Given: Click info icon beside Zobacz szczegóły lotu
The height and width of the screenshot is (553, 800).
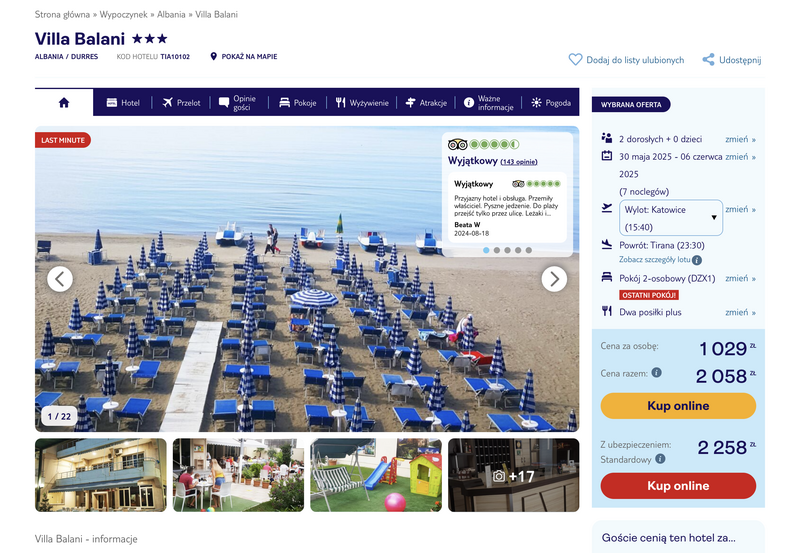Looking at the screenshot, I should pos(696,260).
